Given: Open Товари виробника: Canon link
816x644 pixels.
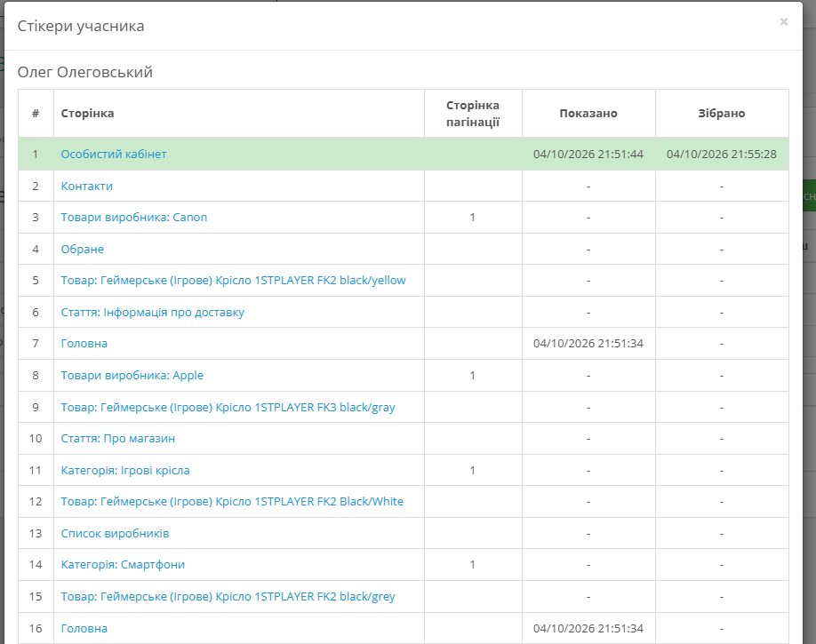Looking at the screenshot, I should pos(133,218).
